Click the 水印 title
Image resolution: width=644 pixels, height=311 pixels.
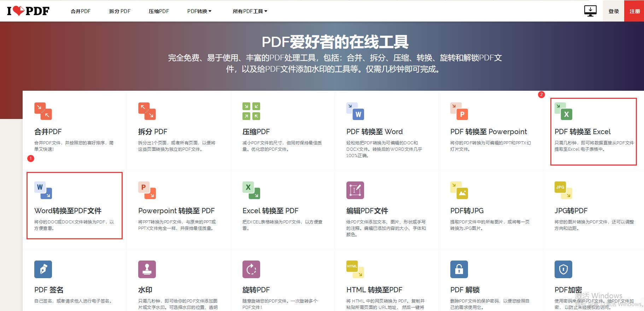[x=145, y=290]
